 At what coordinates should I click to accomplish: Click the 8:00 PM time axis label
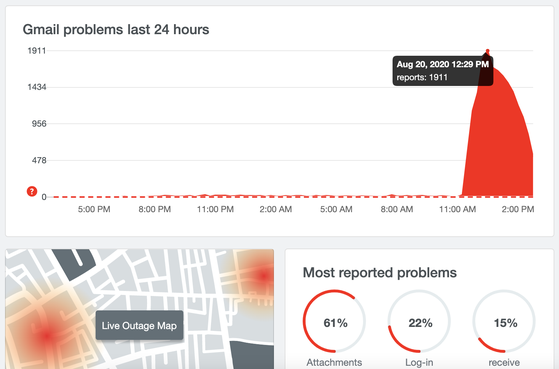(155, 209)
